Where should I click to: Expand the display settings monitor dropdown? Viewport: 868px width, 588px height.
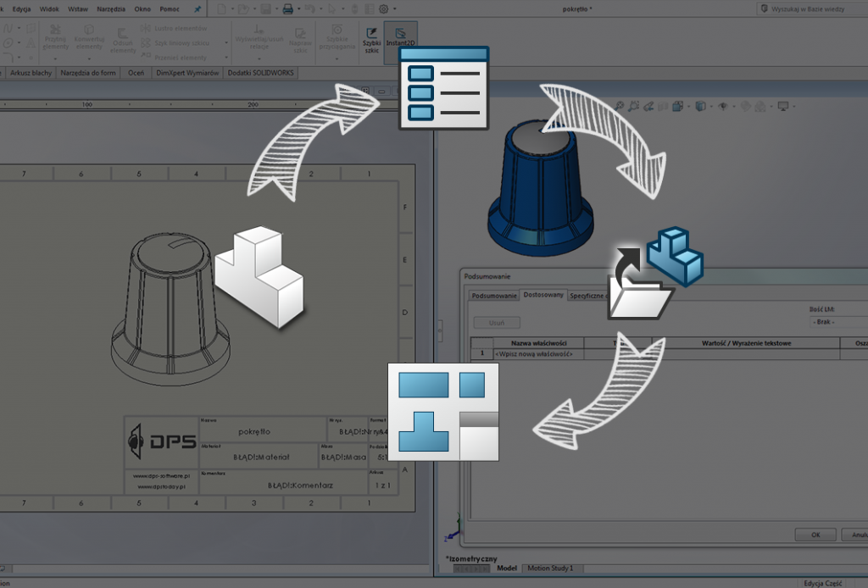click(x=793, y=107)
